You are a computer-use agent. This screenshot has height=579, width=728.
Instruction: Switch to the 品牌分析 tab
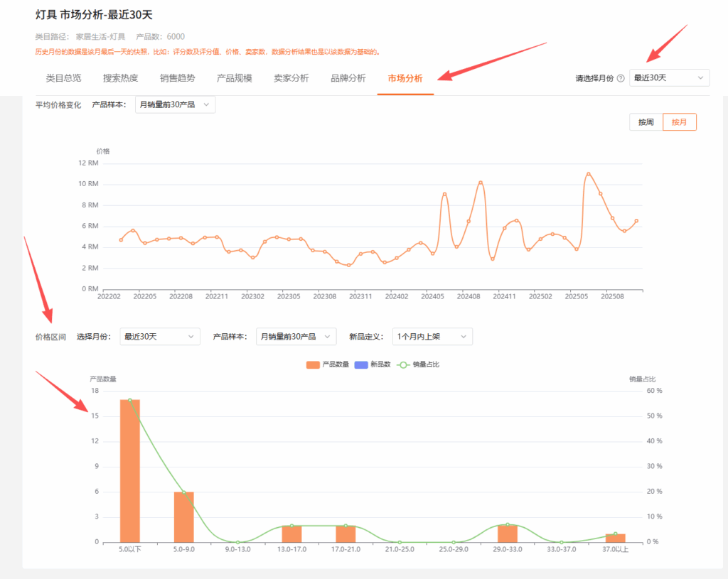pyautogui.click(x=348, y=78)
